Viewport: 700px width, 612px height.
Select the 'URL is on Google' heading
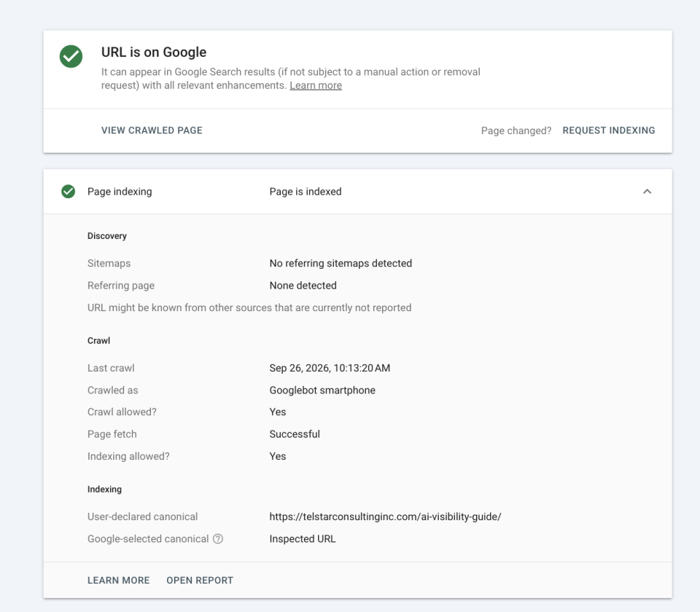(154, 52)
